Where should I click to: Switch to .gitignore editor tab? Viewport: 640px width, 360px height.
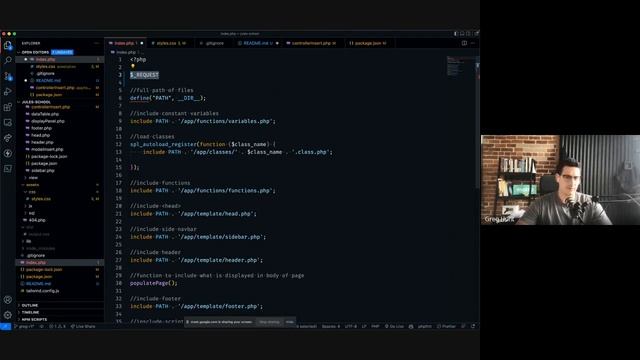[x=214, y=43]
